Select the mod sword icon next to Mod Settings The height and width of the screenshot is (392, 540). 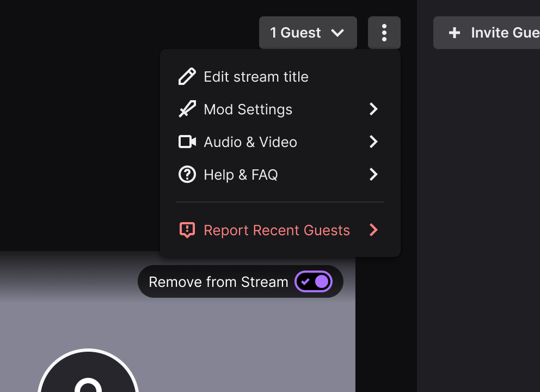click(x=187, y=109)
